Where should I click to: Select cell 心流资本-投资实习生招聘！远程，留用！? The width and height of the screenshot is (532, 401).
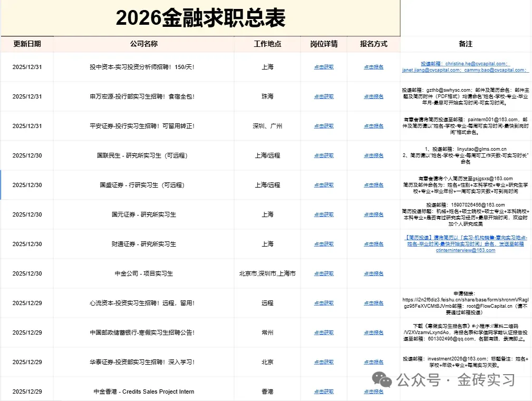pos(142,303)
